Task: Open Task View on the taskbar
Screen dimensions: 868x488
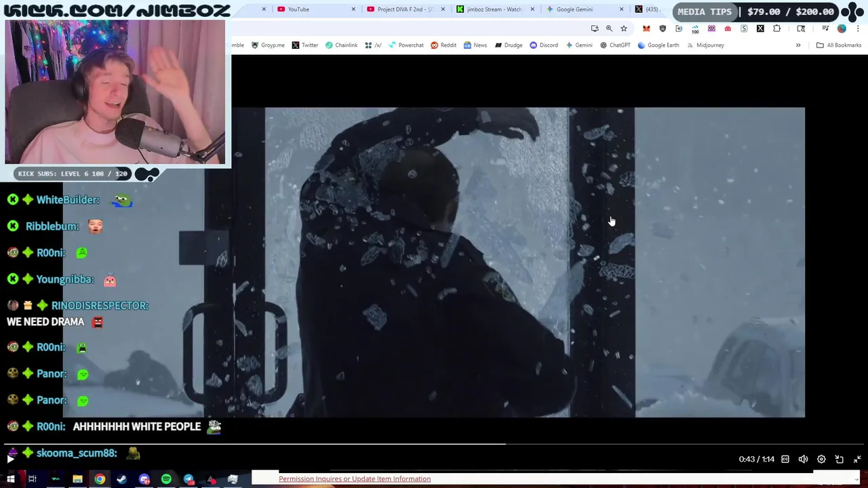Action: click(x=32, y=479)
